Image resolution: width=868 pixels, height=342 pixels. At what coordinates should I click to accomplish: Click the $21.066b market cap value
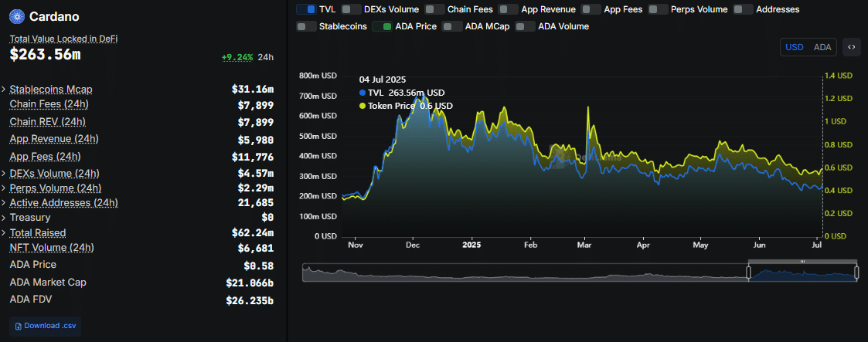(x=250, y=283)
